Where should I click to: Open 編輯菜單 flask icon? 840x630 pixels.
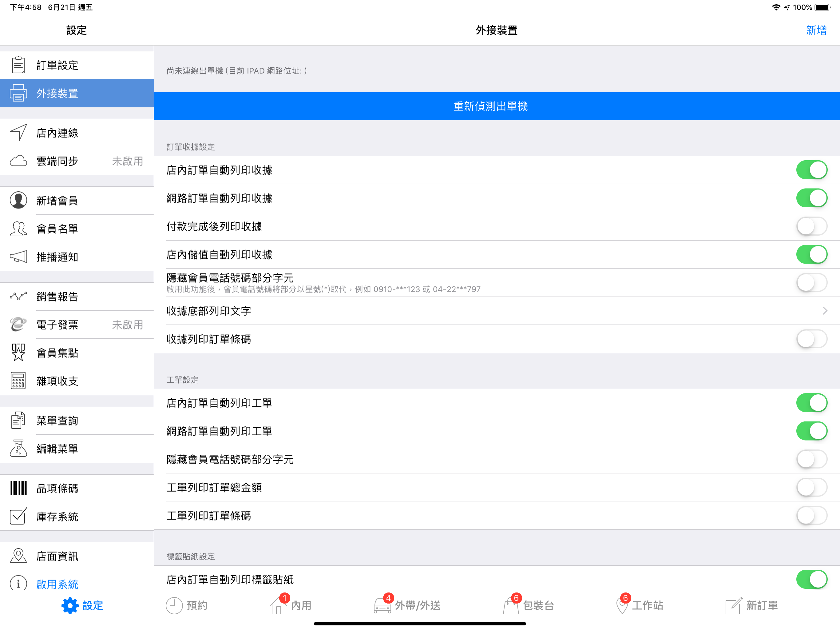[18, 449]
